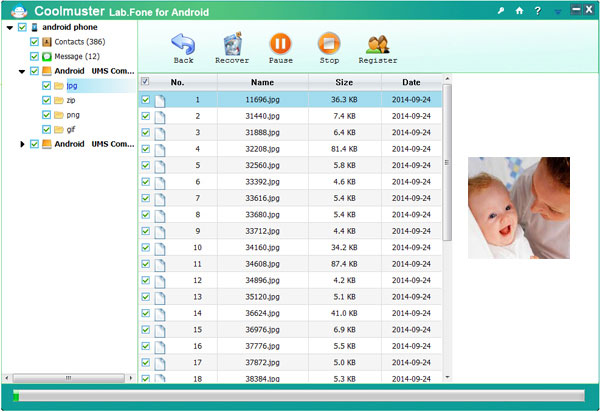This screenshot has height=412, width=600.
Task: Select the png folder in the tree
Action: point(73,115)
